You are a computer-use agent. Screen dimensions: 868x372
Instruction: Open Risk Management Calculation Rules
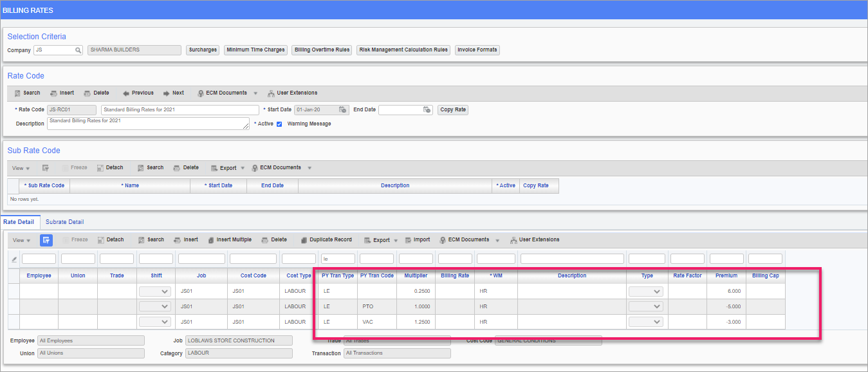click(403, 50)
